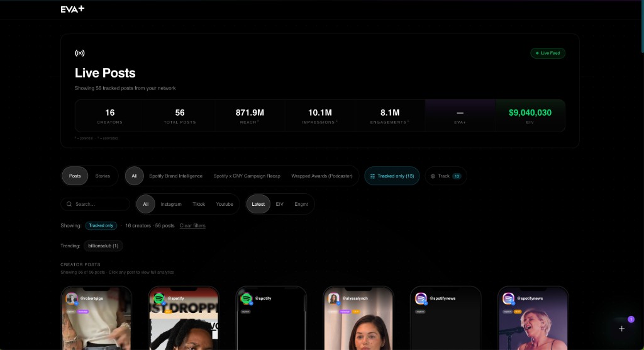
Task: Sort posts by Latest
Action: click(258, 204)
